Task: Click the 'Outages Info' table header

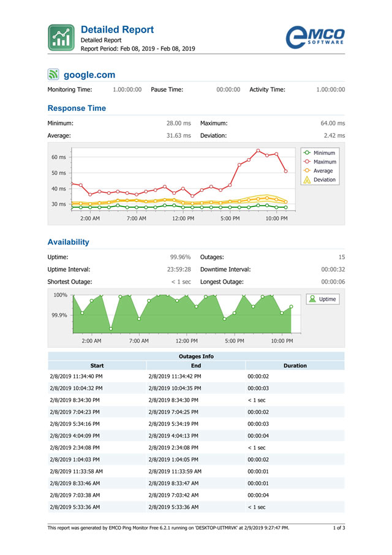Action: (x=196, y=357)
